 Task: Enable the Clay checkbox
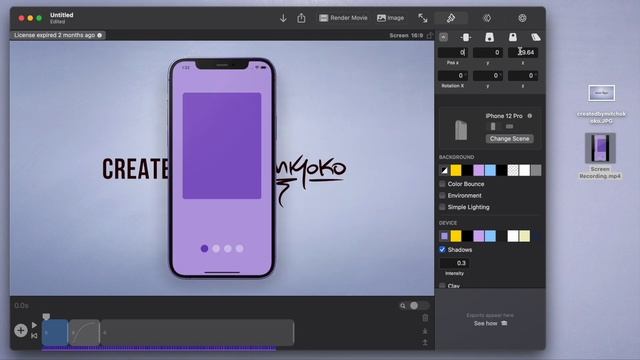[x=442, y=286]
